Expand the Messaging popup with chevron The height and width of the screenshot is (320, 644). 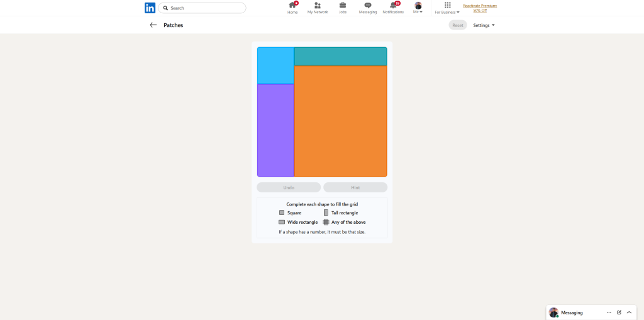click(x=629, y=312)
